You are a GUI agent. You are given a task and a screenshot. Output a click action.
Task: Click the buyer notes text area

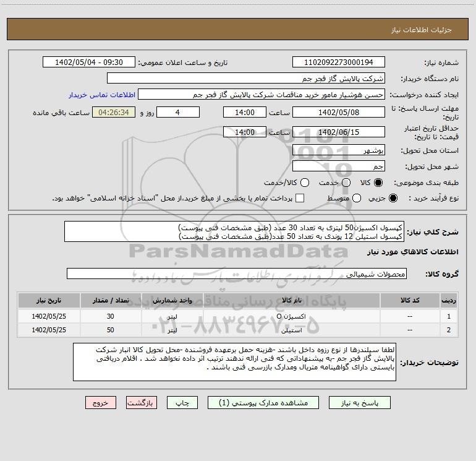234,362
